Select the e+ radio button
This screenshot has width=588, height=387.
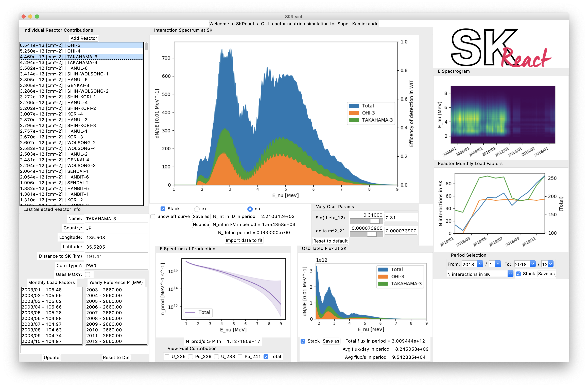tap(197, 209)
